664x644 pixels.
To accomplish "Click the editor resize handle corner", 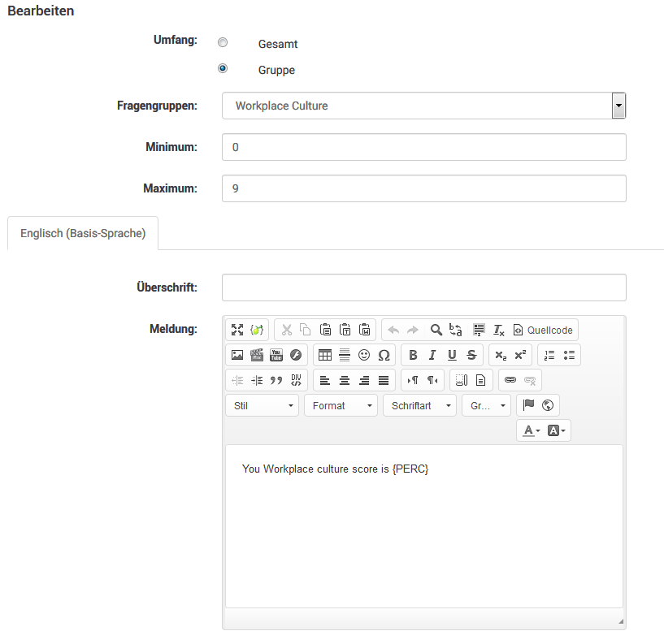I will tap(621, 621).
